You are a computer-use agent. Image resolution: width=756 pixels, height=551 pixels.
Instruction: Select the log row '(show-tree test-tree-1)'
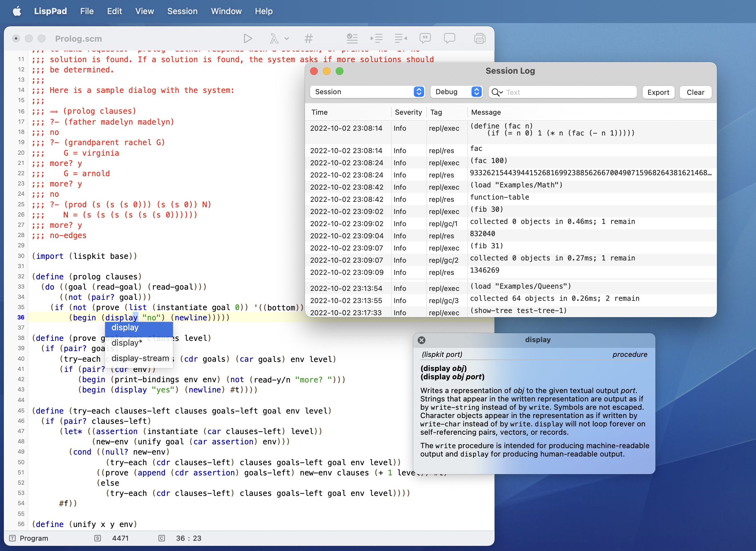(511, 312)
